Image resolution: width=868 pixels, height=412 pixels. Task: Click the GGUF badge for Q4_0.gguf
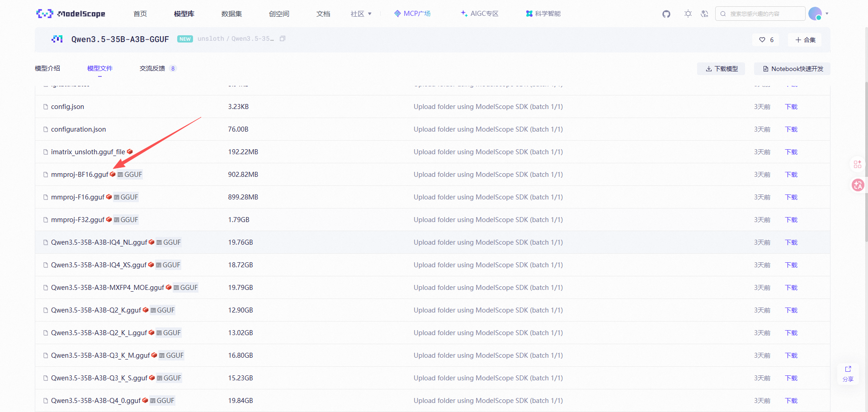162,401
